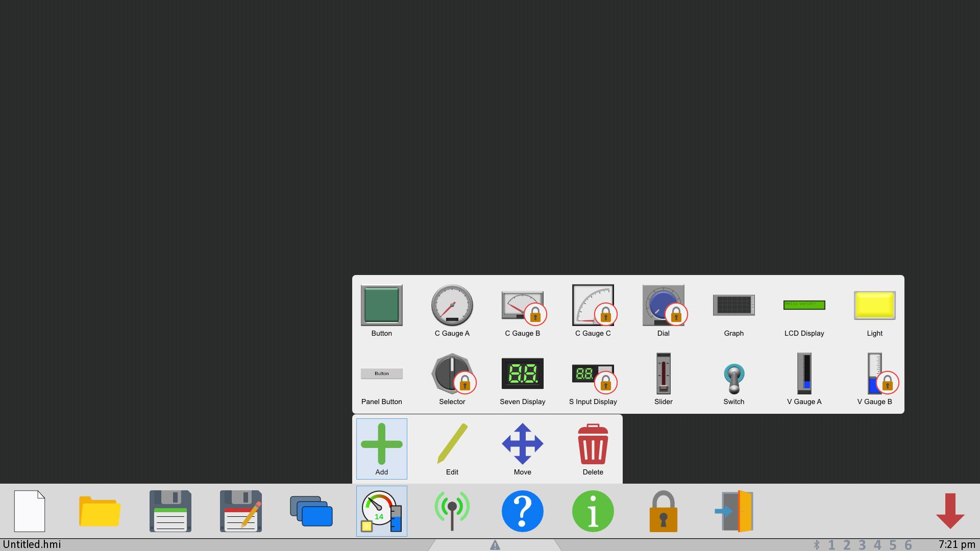The image size is (980, 551).
Task: Expand the warning triangle tab
Action: pos(495,545)
